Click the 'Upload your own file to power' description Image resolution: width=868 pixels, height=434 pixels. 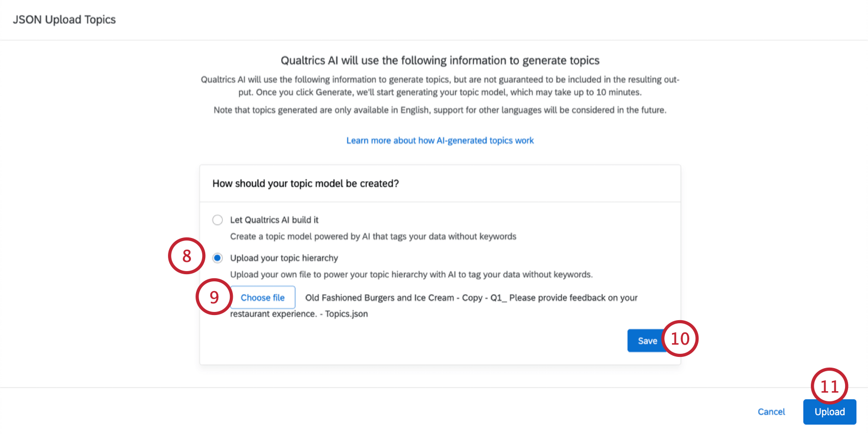point(411,275)
